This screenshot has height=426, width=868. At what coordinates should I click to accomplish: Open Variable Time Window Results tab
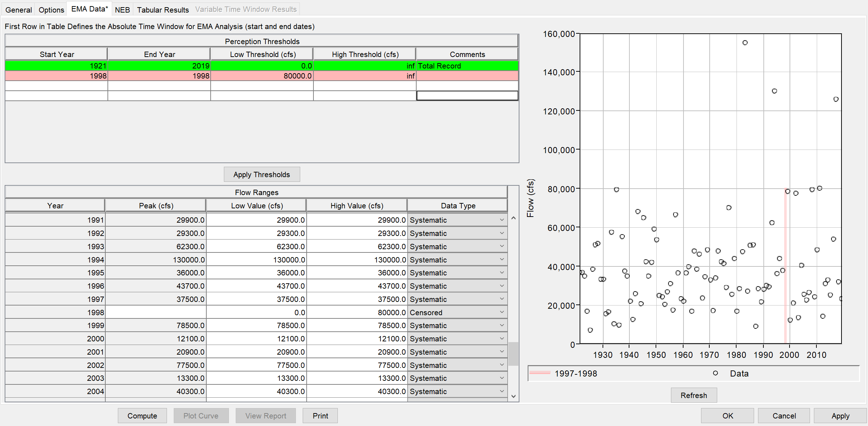tap(246, 10)
